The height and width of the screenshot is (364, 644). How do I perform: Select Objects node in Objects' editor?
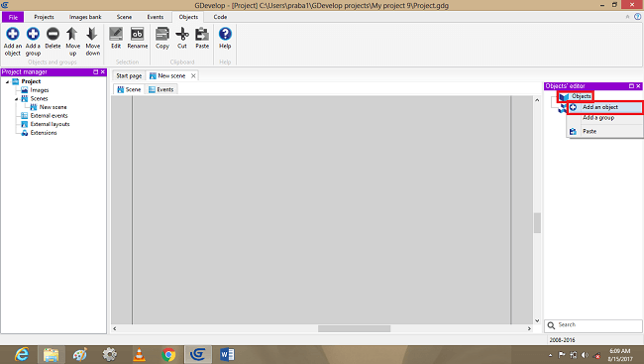pyautogui.click(x=582, y=96)
